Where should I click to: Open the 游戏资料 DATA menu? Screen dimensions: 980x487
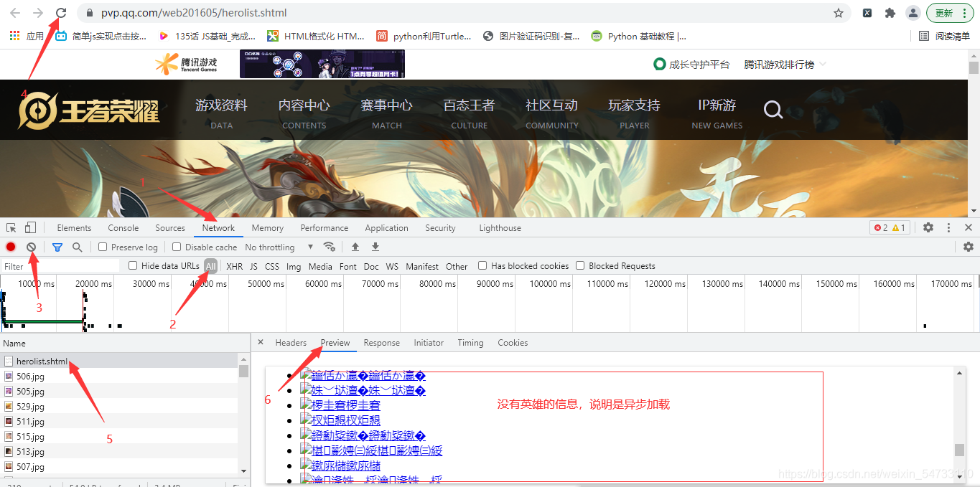(221, 113)
